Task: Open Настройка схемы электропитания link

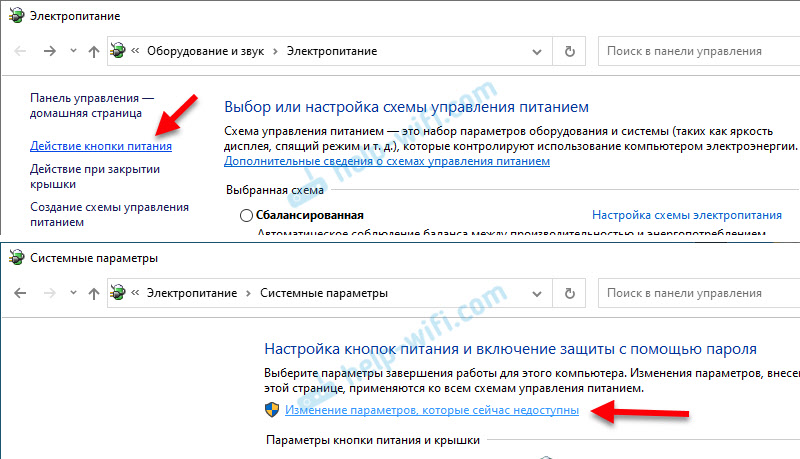Action: [x=686, y=215]
